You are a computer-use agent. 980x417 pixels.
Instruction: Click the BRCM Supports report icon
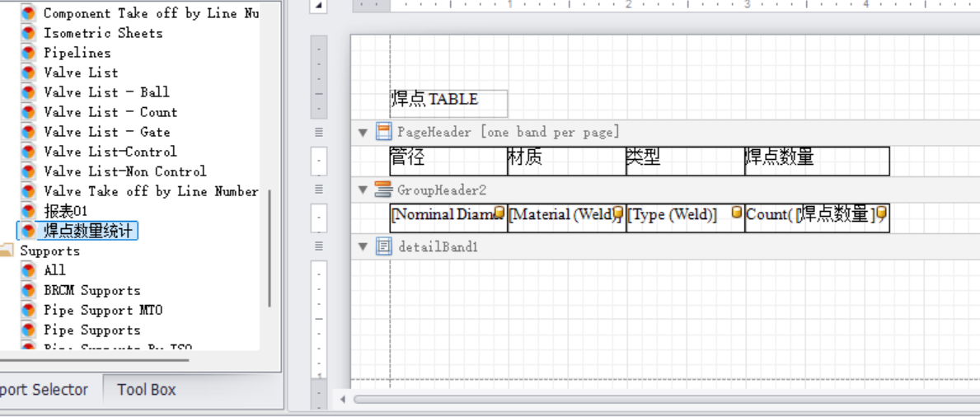(x=28, y=290)
